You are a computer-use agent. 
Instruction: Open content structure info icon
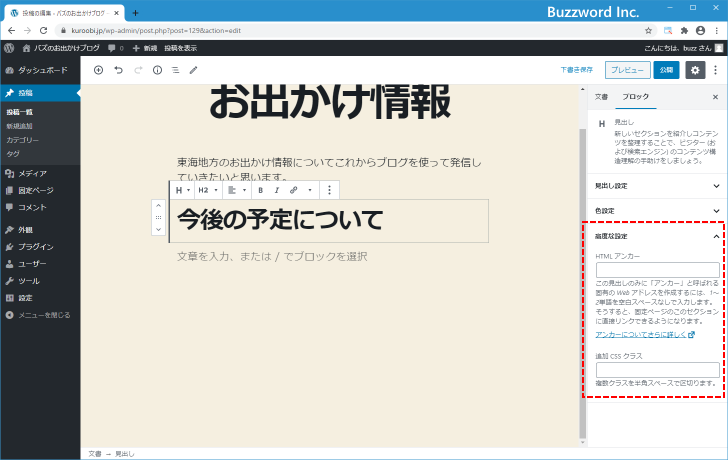coord(157,70)
